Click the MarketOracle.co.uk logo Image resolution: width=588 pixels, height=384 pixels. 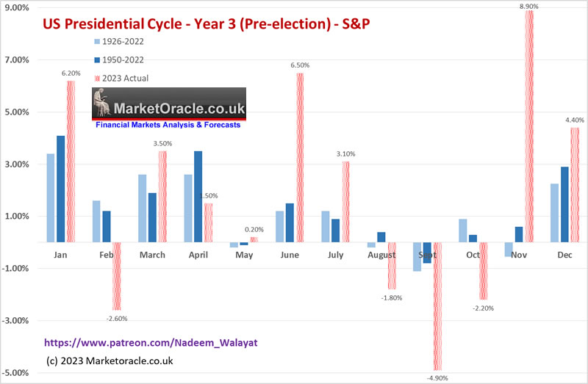click(168, 106)
